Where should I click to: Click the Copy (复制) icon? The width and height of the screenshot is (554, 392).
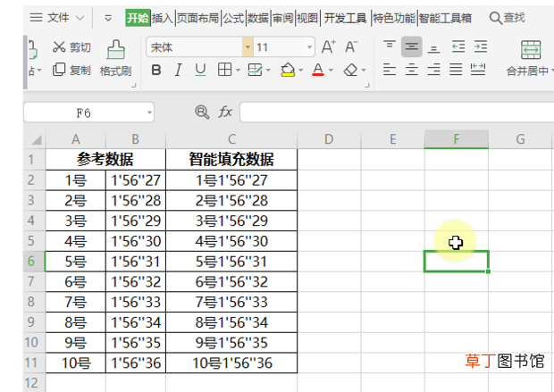pyautogui.click(x=59, y=70)
